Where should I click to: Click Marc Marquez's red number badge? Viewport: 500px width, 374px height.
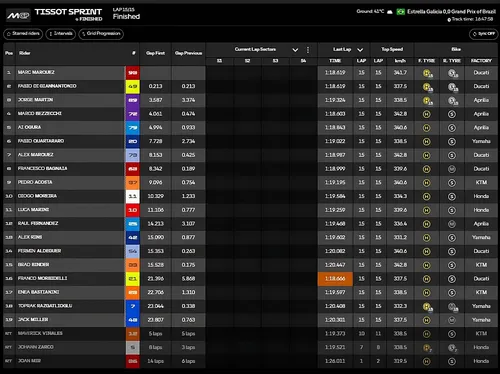(x=133, y=73)
